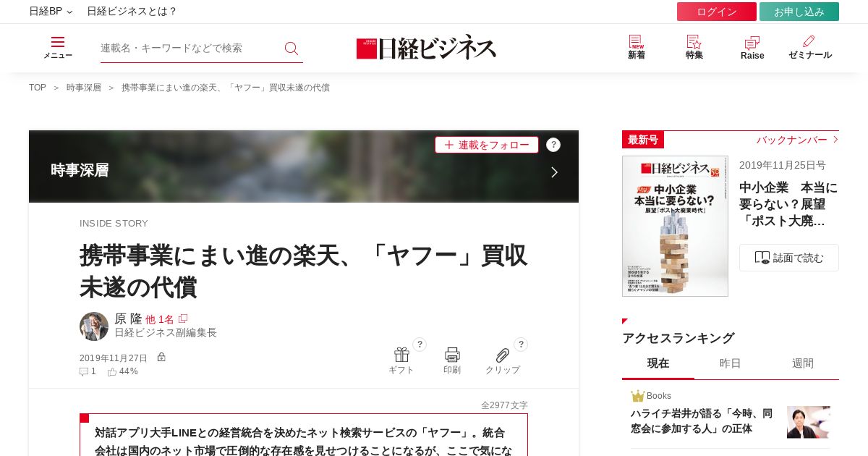The height and width of the screenshot is (456, 868).
Task: Open the magazine cover thumbnail
Action: click(675, 226)
